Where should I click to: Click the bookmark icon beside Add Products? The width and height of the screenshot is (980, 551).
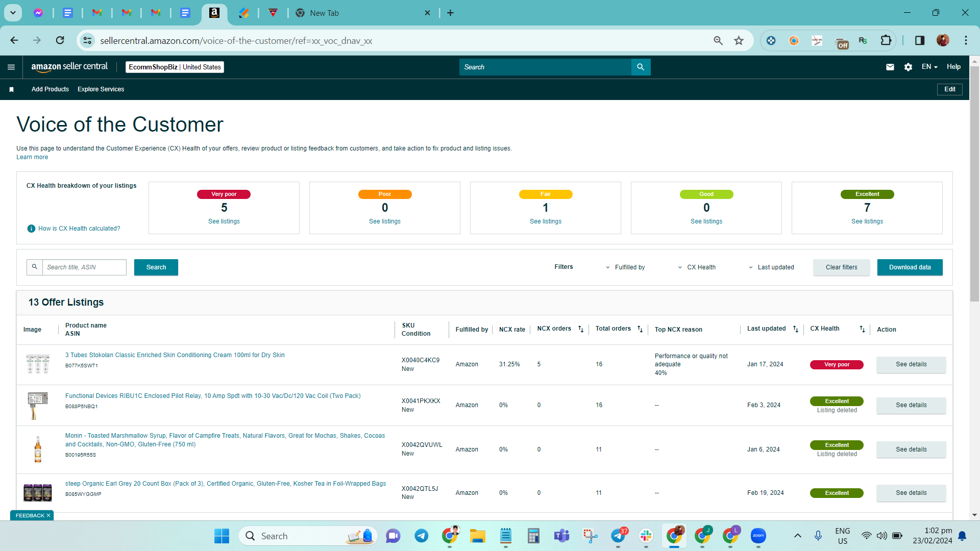coord(11,89)
